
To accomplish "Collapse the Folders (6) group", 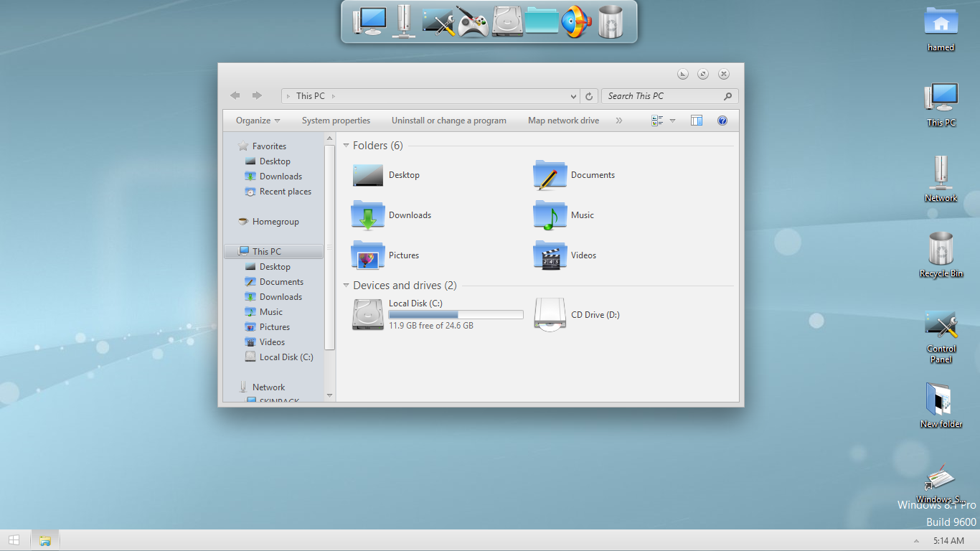I will tap(347, 146).
